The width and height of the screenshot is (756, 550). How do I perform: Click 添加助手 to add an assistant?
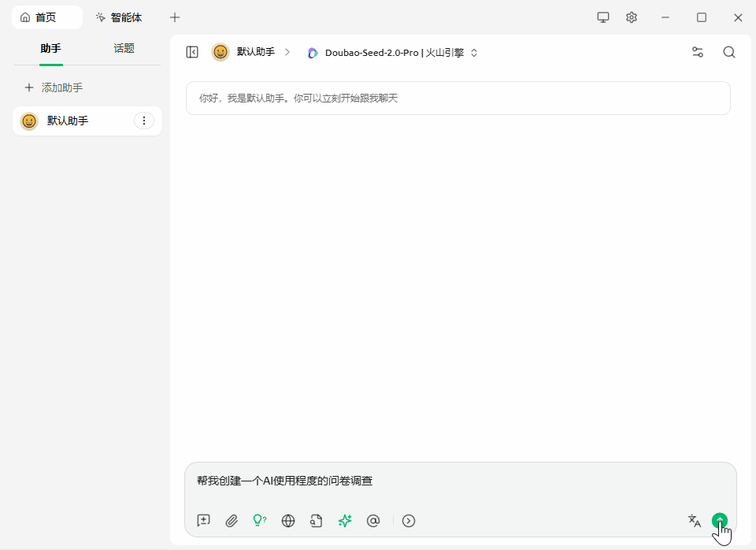click(54, 87)
